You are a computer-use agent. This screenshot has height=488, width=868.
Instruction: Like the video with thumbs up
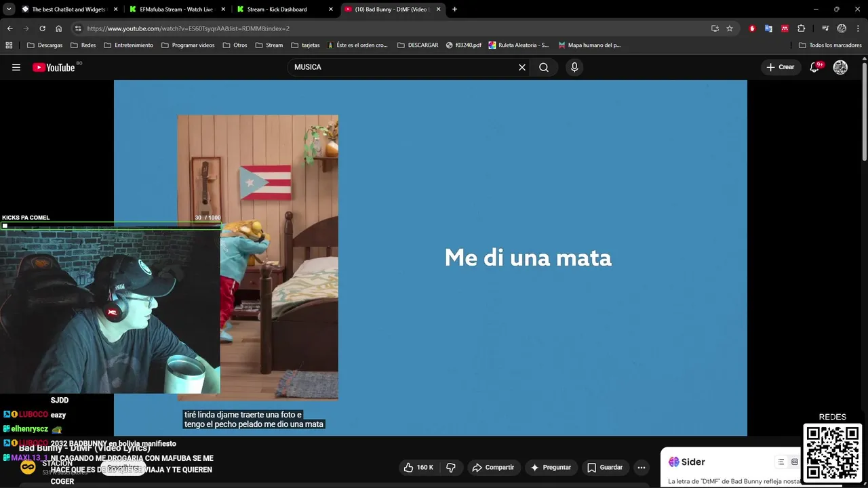coord(419,467)
